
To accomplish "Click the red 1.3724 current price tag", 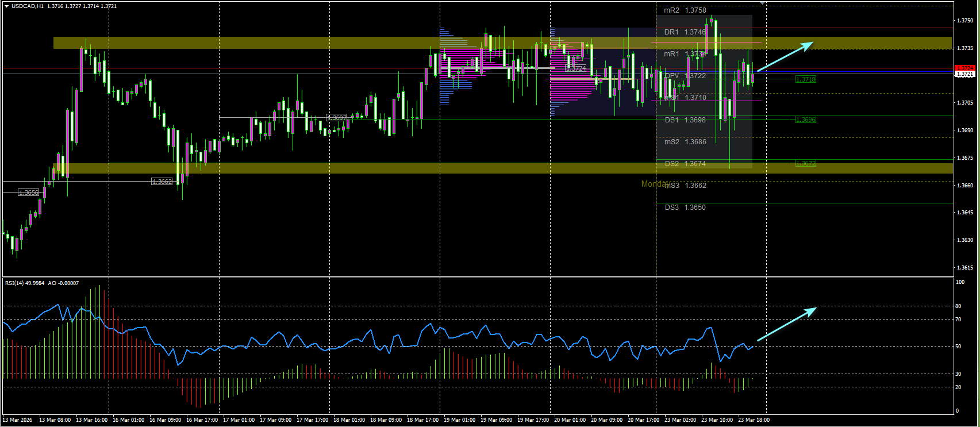I will pyautogui.click(x=964, y=68).
